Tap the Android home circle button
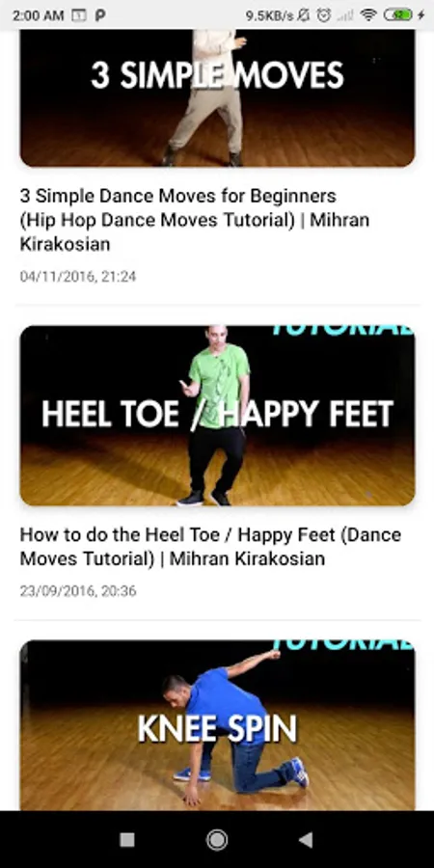The height and width of the screenshot is (868, 434). [216, 840]
